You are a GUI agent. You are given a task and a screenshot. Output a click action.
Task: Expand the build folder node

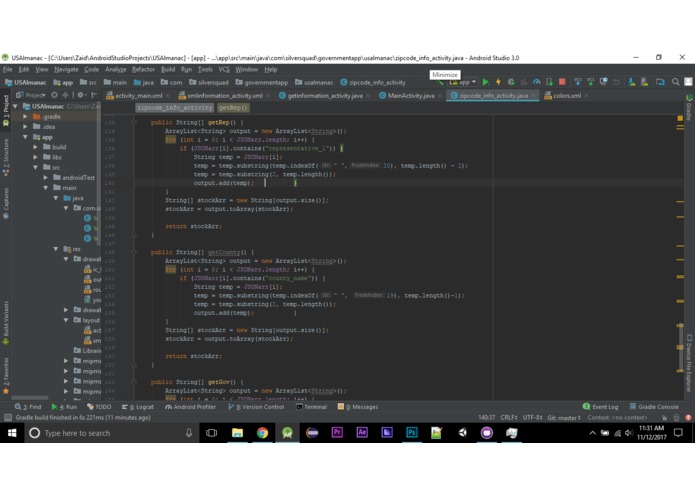[x=35, y=147]
